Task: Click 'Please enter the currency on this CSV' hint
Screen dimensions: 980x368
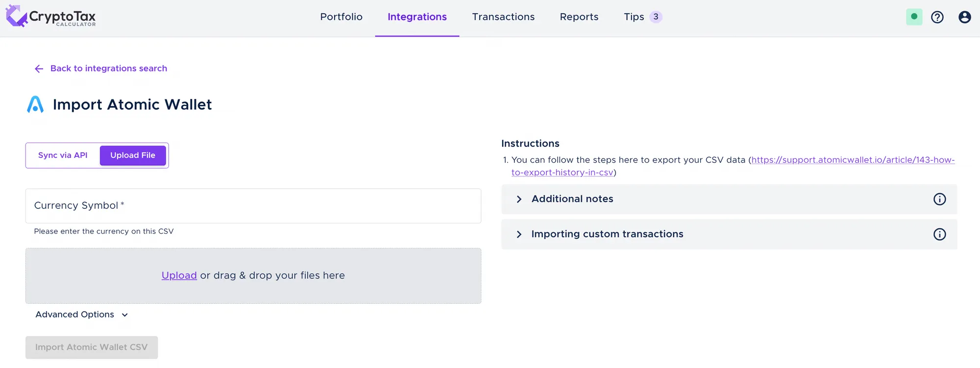Action: click(104, 231)
